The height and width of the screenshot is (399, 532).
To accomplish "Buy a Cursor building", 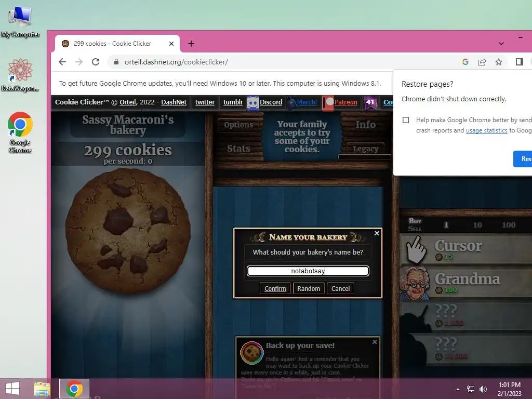I will coord(465,250).
